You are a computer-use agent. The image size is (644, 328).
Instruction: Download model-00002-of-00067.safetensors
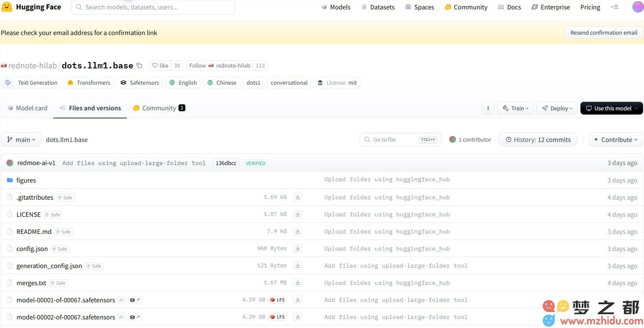tap(298, 317)
